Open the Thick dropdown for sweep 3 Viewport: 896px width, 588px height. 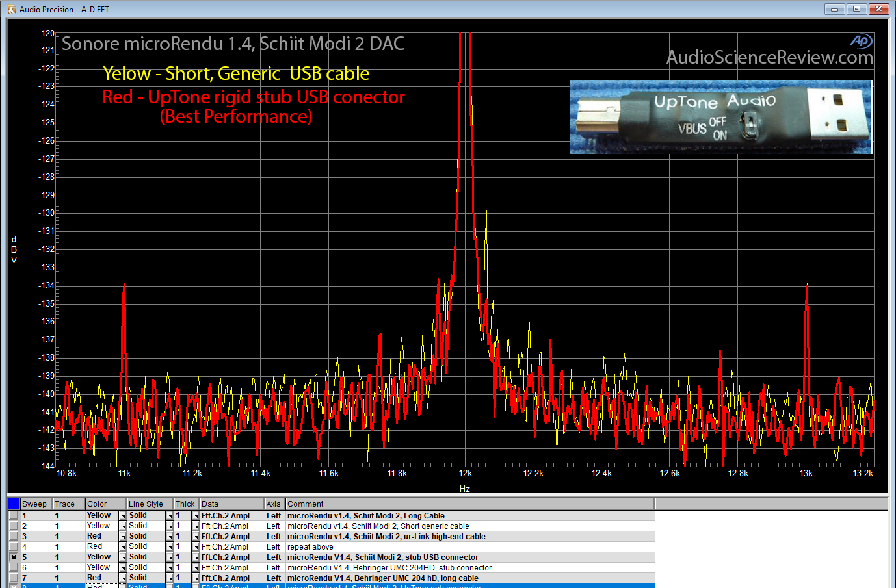point(196,536)
